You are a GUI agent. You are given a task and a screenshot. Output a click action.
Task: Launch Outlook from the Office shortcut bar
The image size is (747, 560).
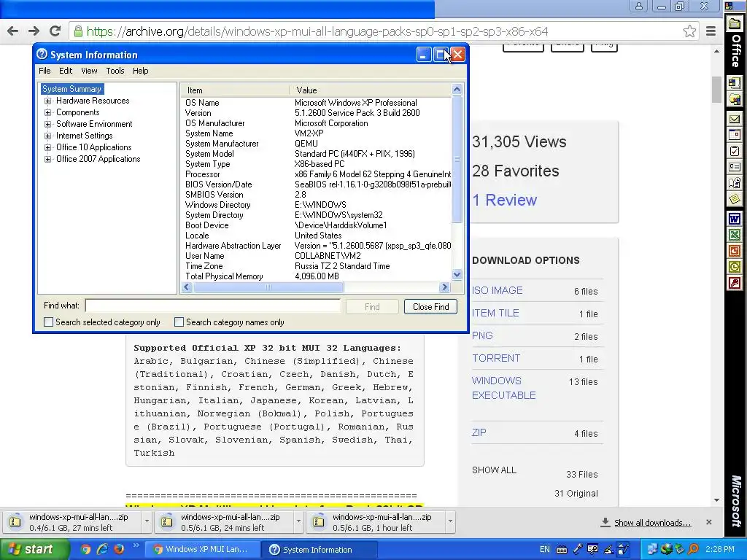coord(735,267)
